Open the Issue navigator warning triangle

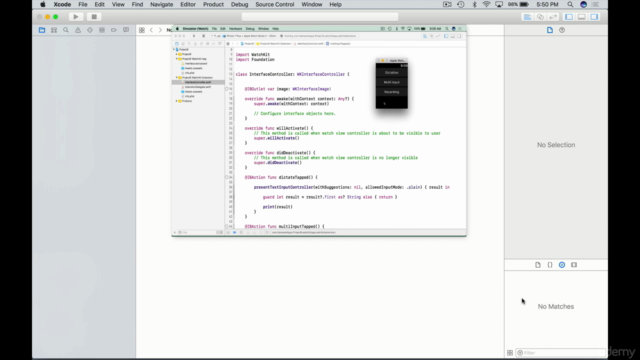click(x=78, y=30)
